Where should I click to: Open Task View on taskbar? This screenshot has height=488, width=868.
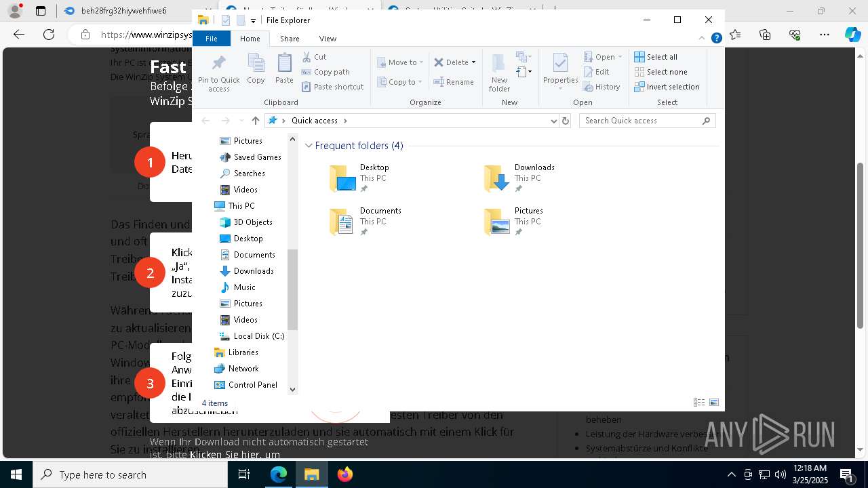(245, 474)
